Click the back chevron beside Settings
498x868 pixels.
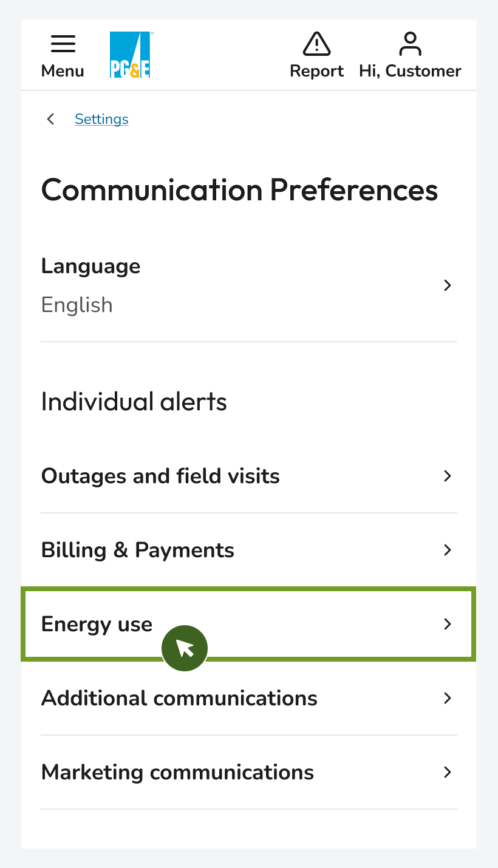click(x=51, y=119)
